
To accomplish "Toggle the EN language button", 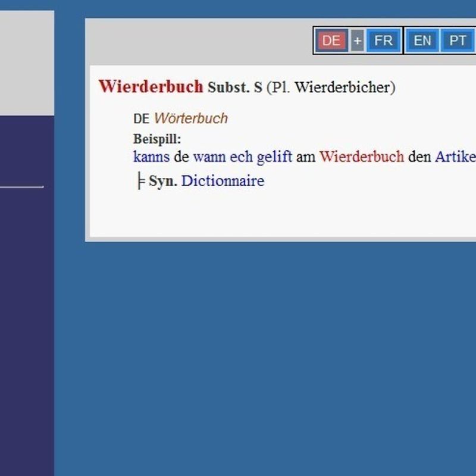I will (x=422, y=40).
